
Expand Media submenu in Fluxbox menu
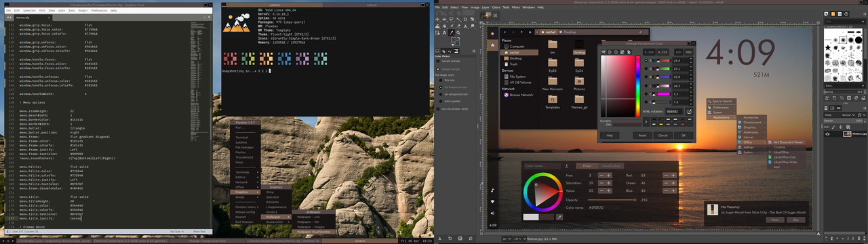pyautogui.click(x=245, y=197)
